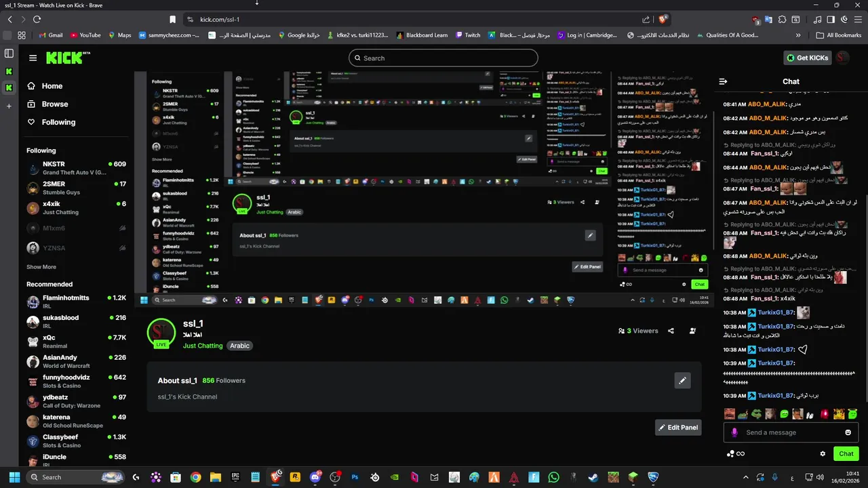Screen dimensions: 868x488
Task: Click the Get KICKs button
Action: (808, 58)
